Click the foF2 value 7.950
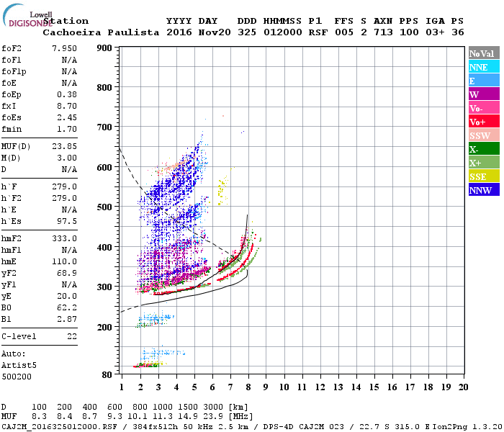 point(64,48)
